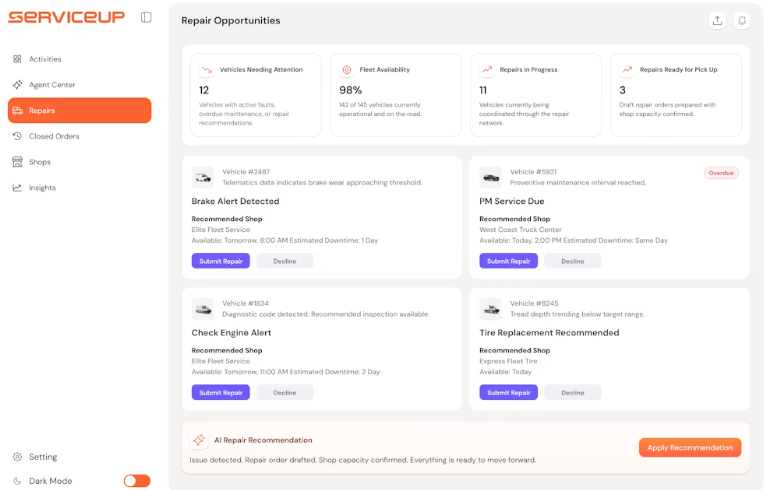Image resolution: width=767 pixels, height=490 pixels.
Task: Click the Insights chart icon
Action: [x=17, y=187]
